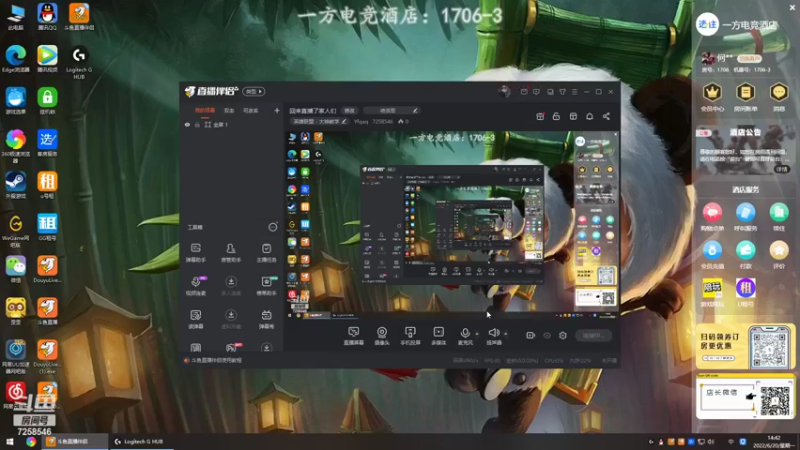800x450 pixels.
Task: Open the 弹幕助手 tool in toolbox
Action: [195, 252]
